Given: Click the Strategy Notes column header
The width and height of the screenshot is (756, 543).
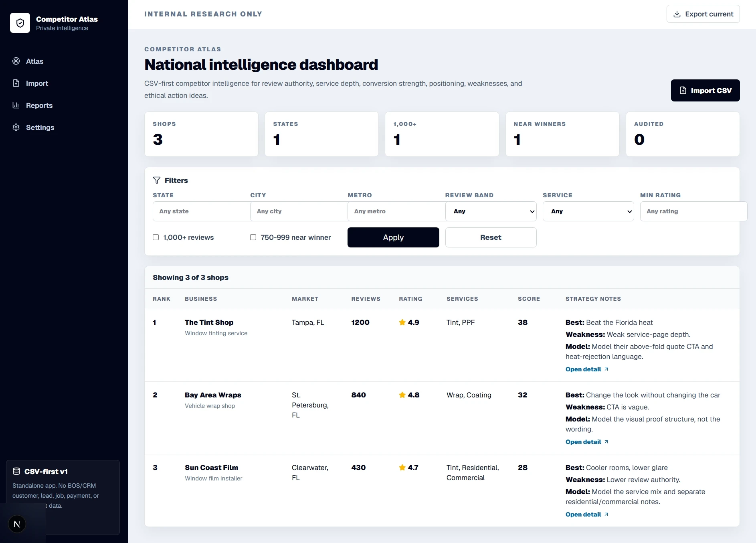Looking at the screenshot, I should [x=593, y=299].
